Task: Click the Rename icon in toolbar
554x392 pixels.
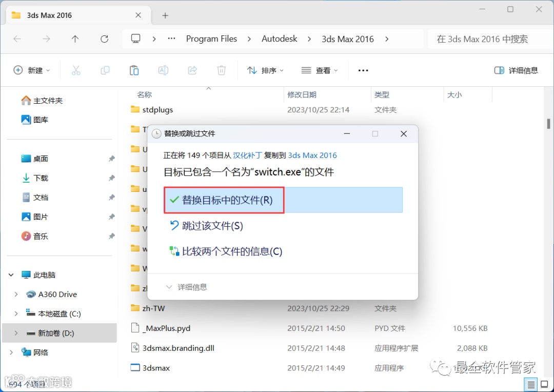Action: [x=163, y=70]
